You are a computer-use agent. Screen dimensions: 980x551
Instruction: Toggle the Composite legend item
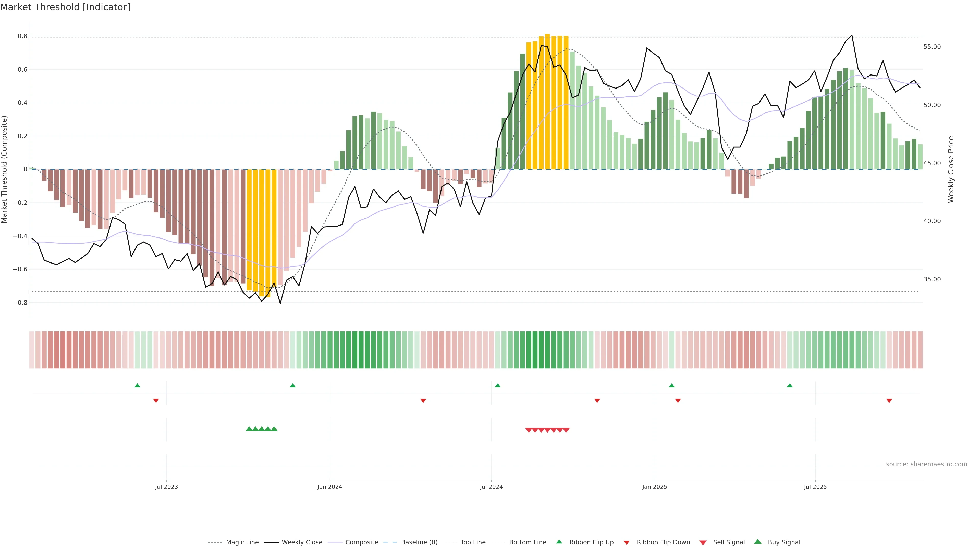(x=361, y=542)
